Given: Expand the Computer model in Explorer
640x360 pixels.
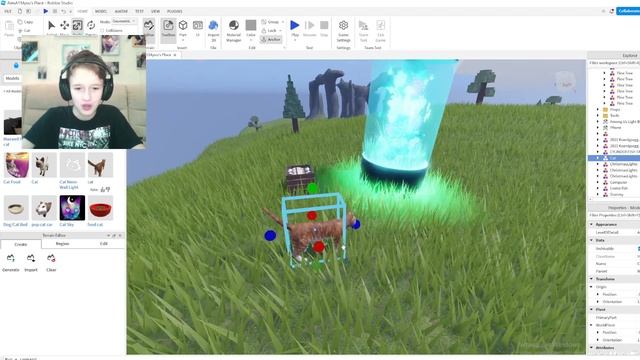Looking at the screenshot, I should pos(598,182).
